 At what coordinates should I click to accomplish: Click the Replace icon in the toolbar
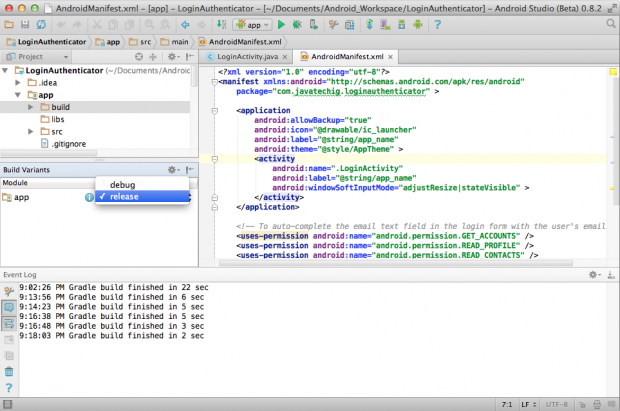(165, 25)
